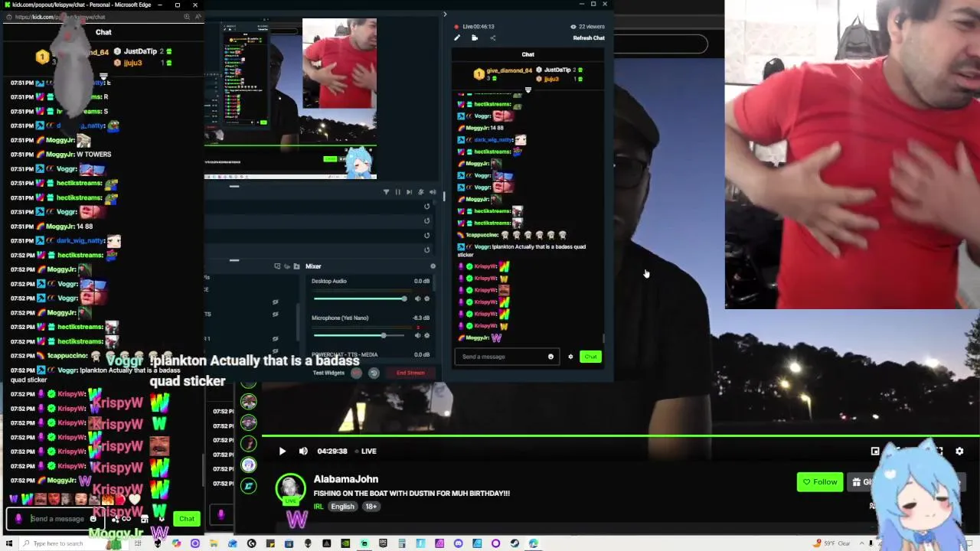This screenshot has width=980, height=551.
Task: Click AlabamaJohn's live avatar thumbnail
Action: tap(290, 489)
